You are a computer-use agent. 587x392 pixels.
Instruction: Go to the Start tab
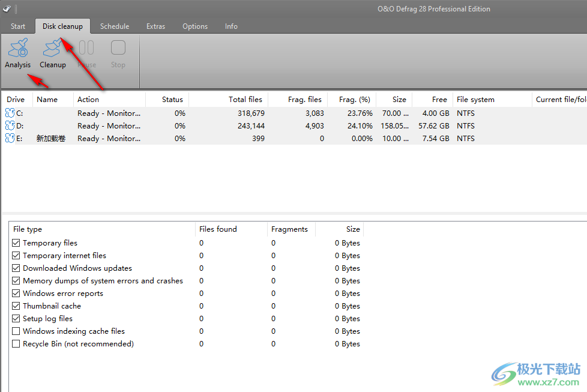pos(18,26)
